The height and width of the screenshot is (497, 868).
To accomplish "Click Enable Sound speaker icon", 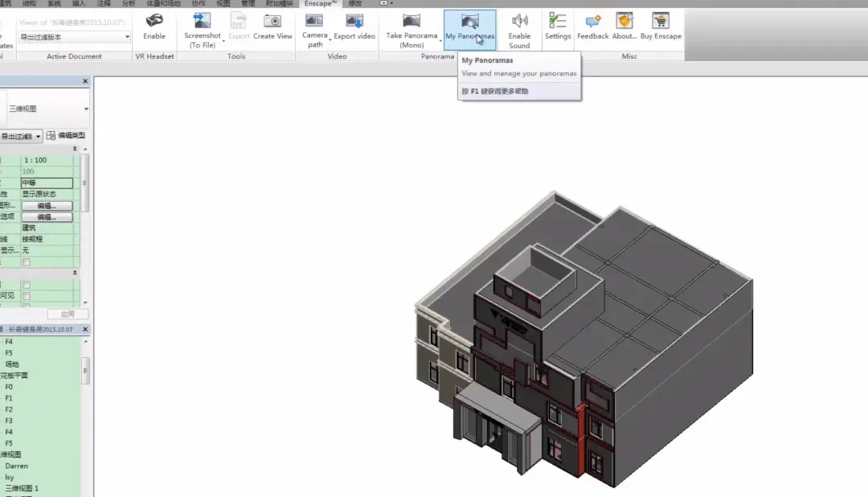I will 519,21.
